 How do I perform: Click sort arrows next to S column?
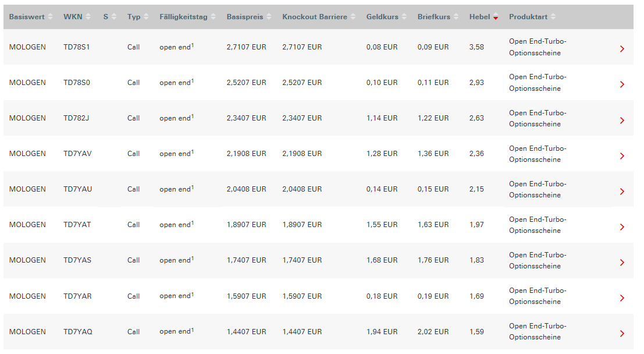(x=114, y=17)
